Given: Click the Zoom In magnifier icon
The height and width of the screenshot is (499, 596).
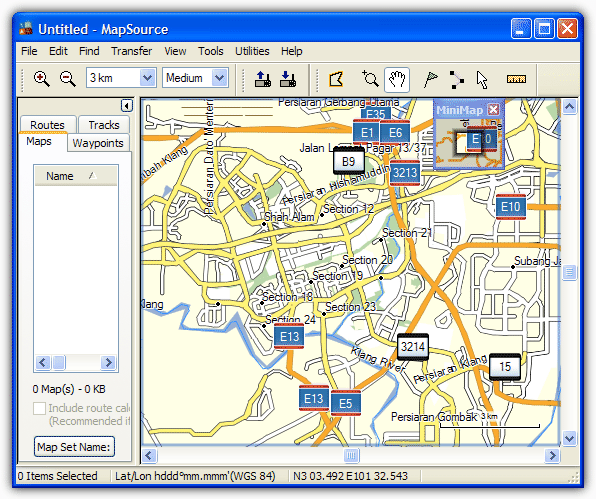Looking at the screenshot, I should pos(41,79).
